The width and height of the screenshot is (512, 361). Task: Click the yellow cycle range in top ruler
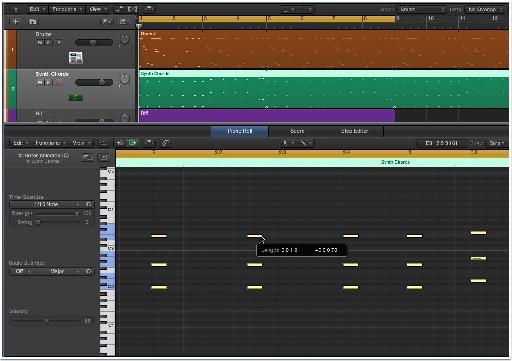267,19
